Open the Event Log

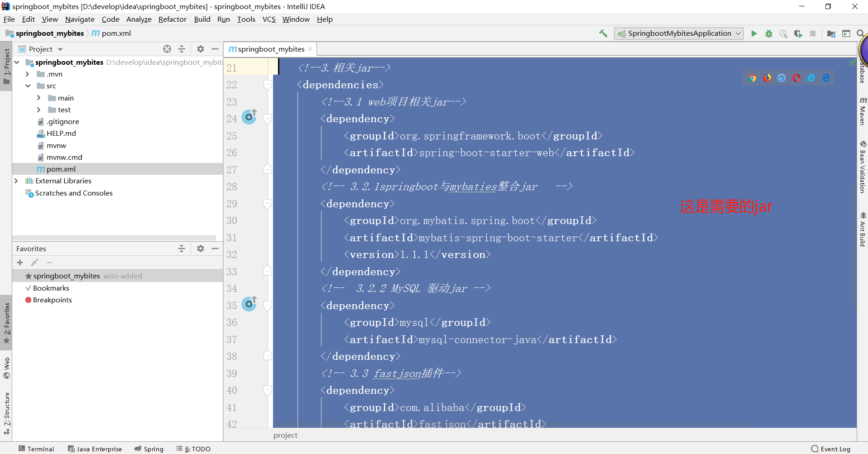pyautogui.click(x=831, y=449)
